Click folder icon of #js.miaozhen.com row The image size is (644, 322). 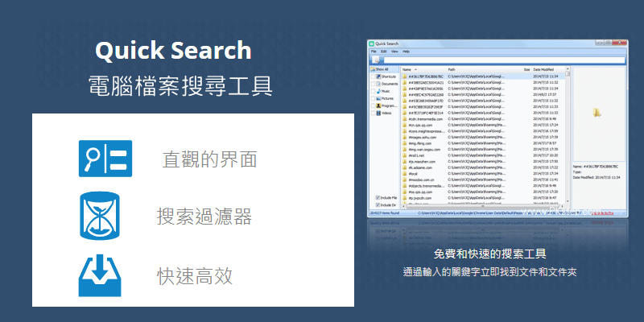click(405, 162)
